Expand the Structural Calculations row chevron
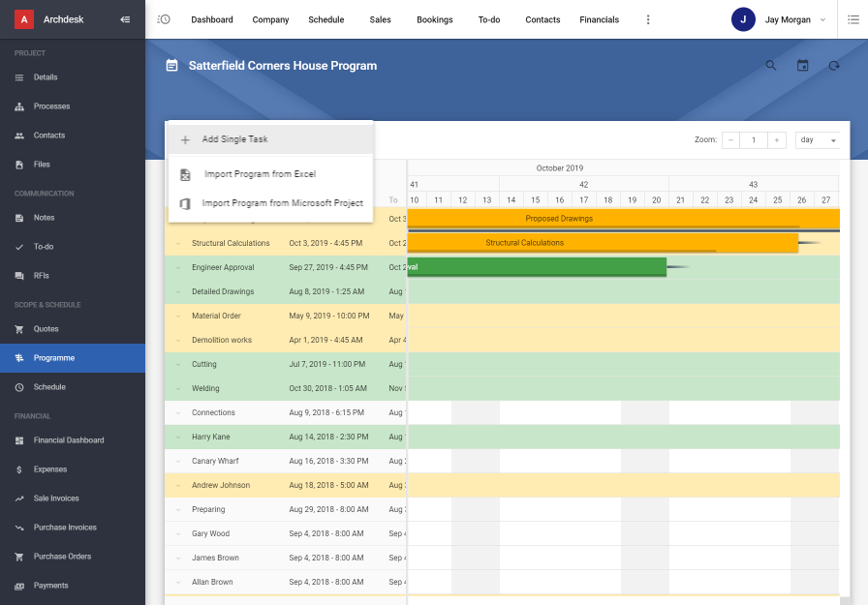 (x=178, y=243)
